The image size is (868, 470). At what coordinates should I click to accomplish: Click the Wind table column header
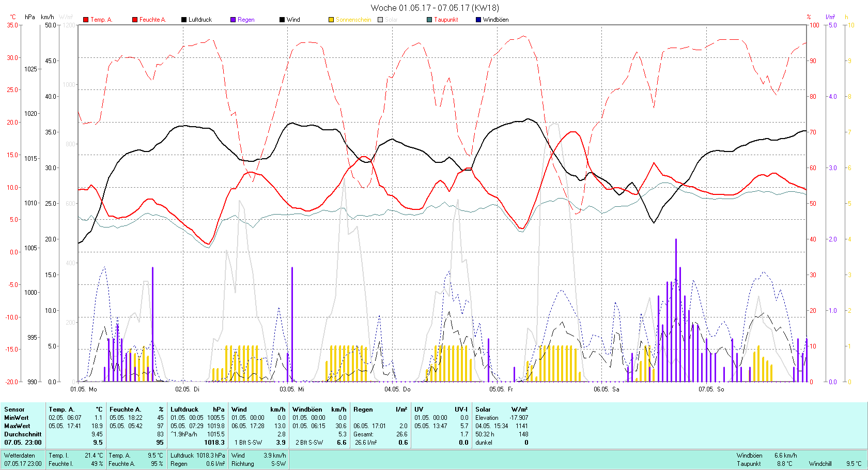pyautogui.click(x=239, y=410)
